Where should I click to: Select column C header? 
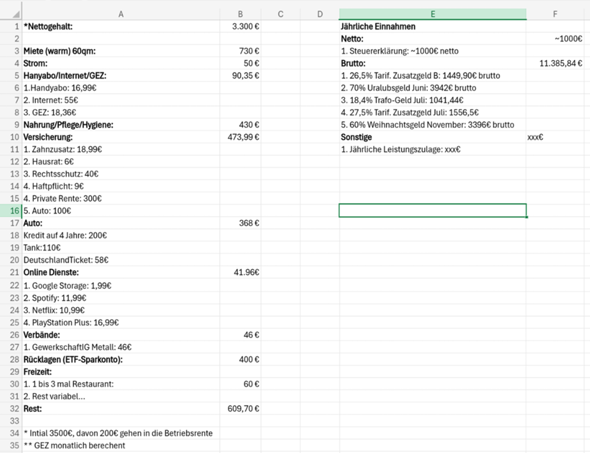pyautogui.click(x=280, y=14)
